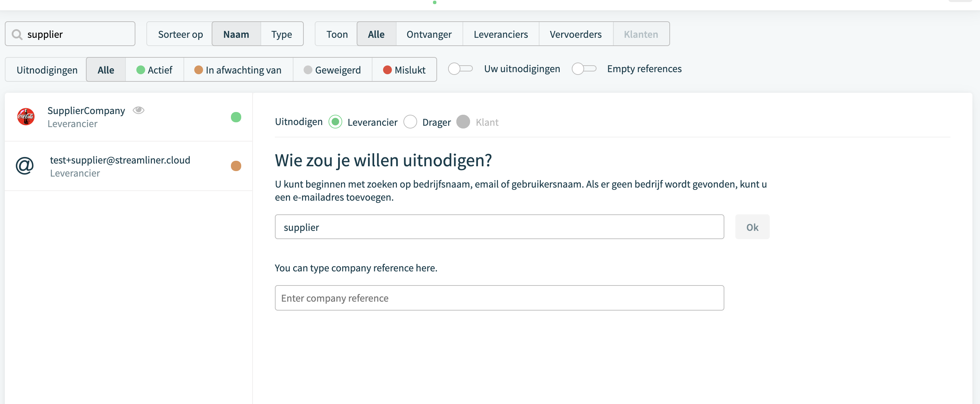Filter invitations by In afwachting van

[238, 70]
